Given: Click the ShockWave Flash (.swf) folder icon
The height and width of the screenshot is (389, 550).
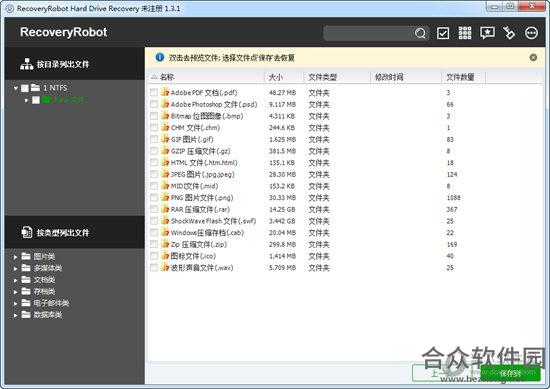Looking at the screenshot, I should (x=165, y=220).
